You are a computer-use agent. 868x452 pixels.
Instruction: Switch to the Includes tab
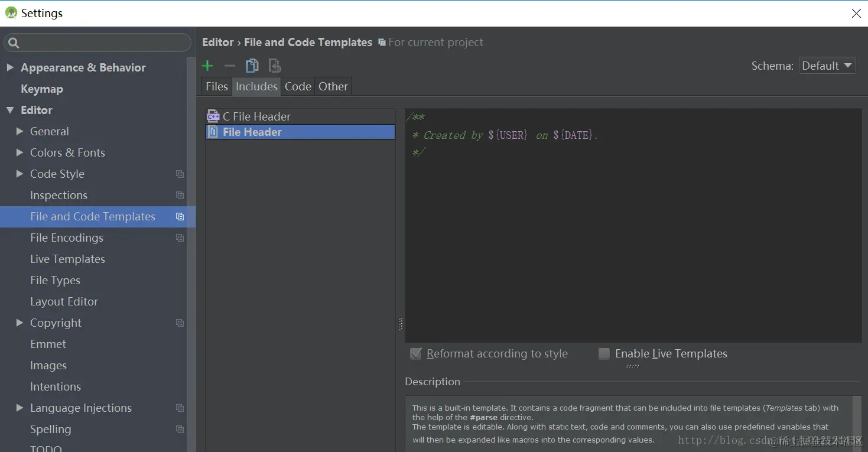click(256, 86)
